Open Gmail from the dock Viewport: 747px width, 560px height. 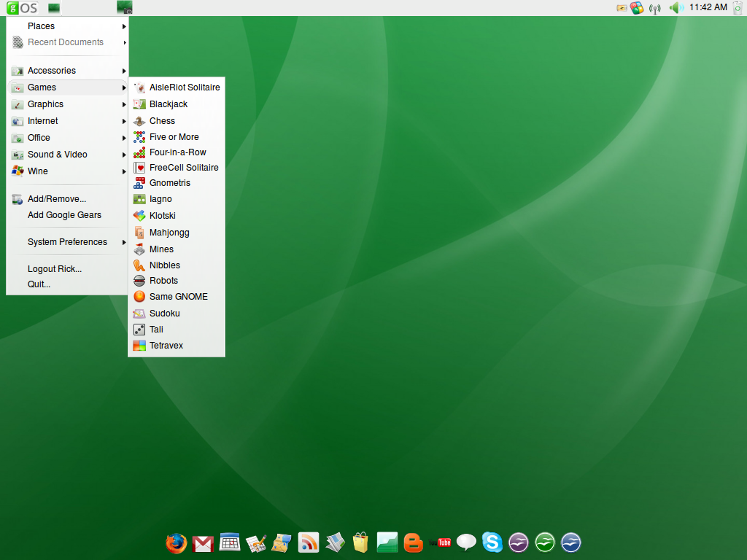pos(203,543)
